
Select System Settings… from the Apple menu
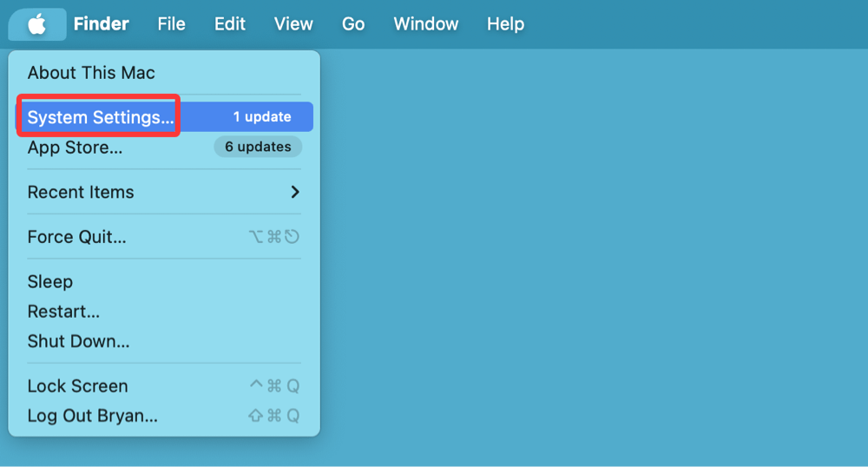pyautogui.click(x=100, y=117)
